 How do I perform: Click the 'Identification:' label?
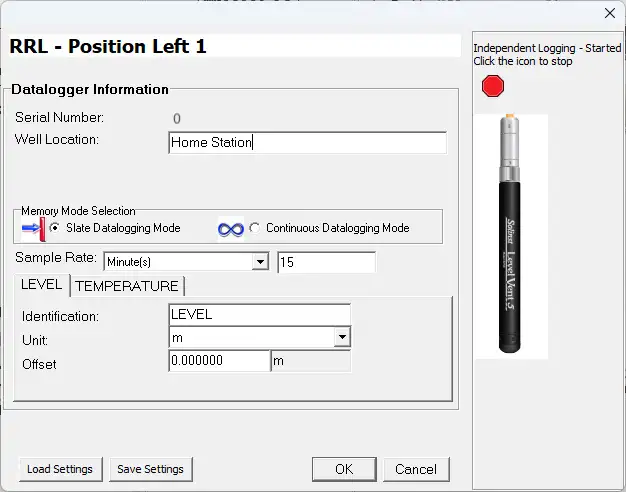coord(60,316)
